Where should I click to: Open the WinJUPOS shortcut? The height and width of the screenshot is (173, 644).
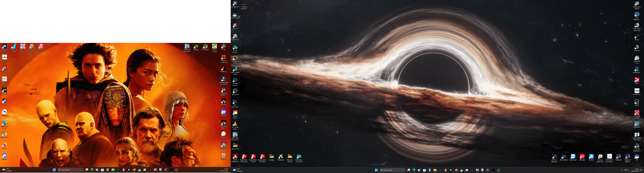[637, 60]
